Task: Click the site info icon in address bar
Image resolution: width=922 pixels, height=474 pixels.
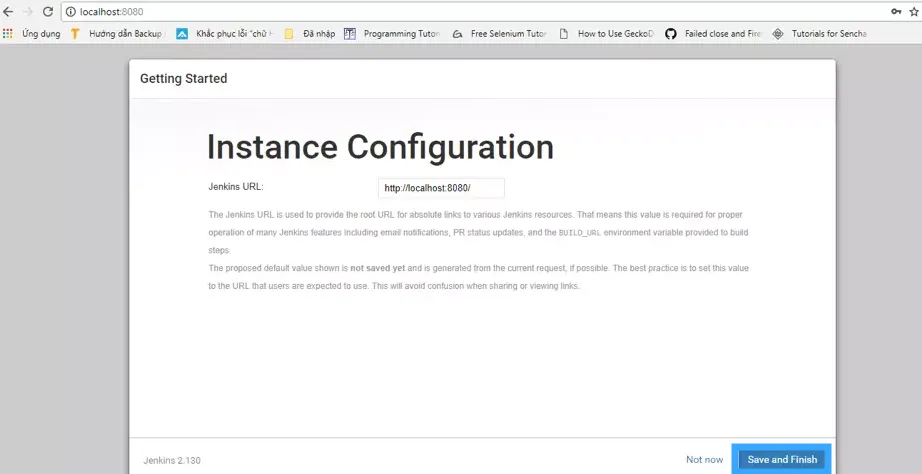Action: (x=70, y=12)
